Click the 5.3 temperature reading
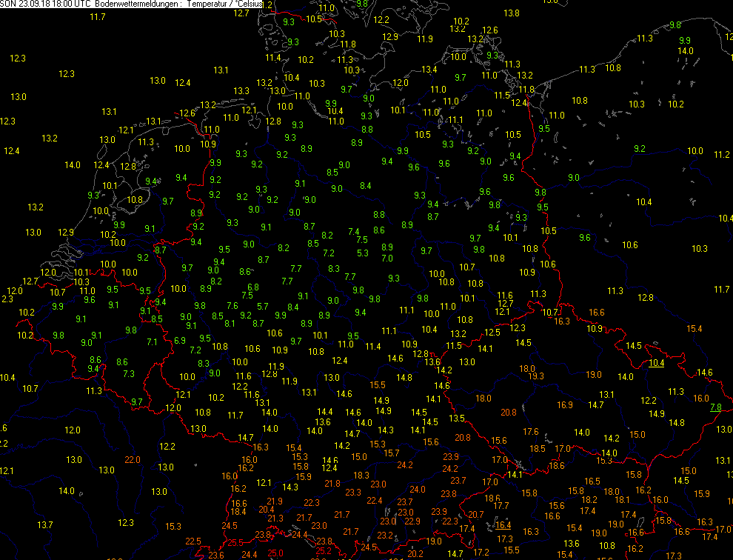 coord(363,253)
